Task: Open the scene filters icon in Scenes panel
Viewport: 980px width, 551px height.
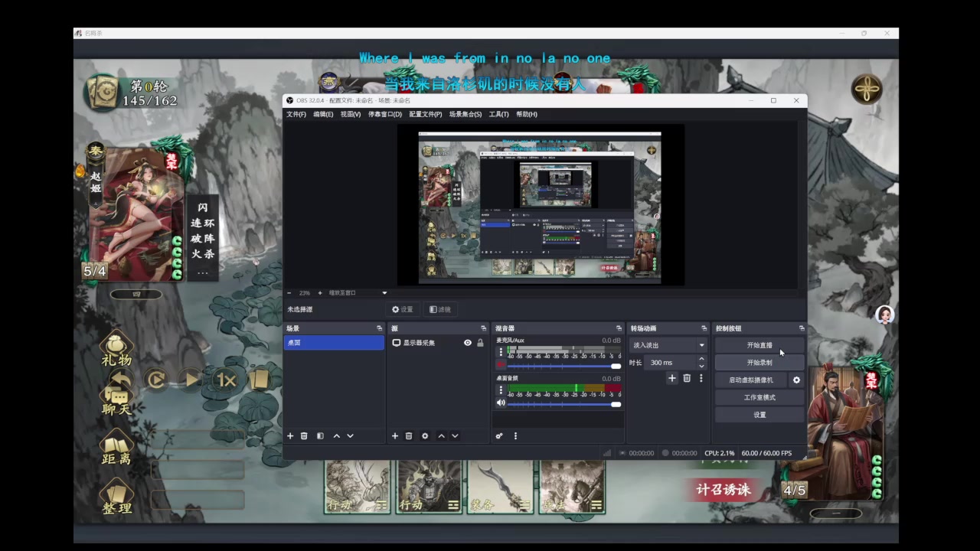Action: coord(320,436)
